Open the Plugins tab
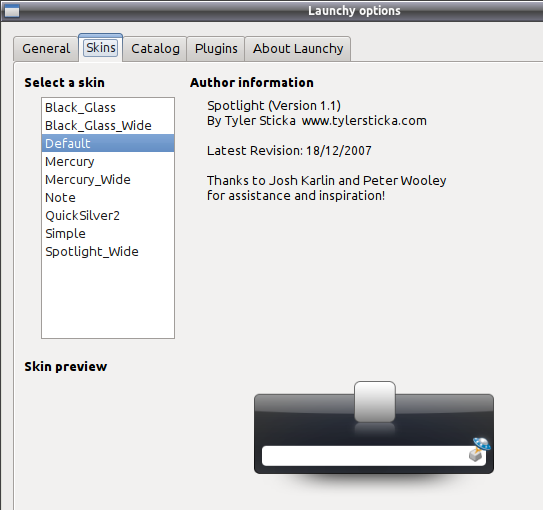This screenshot has width=543, height=510. coord(216,49)
